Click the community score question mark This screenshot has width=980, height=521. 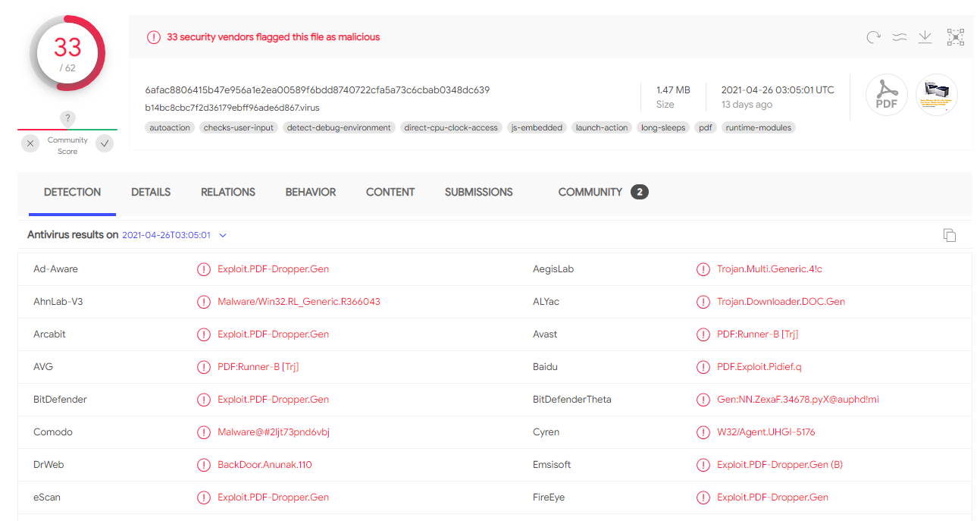pos(67,118)
